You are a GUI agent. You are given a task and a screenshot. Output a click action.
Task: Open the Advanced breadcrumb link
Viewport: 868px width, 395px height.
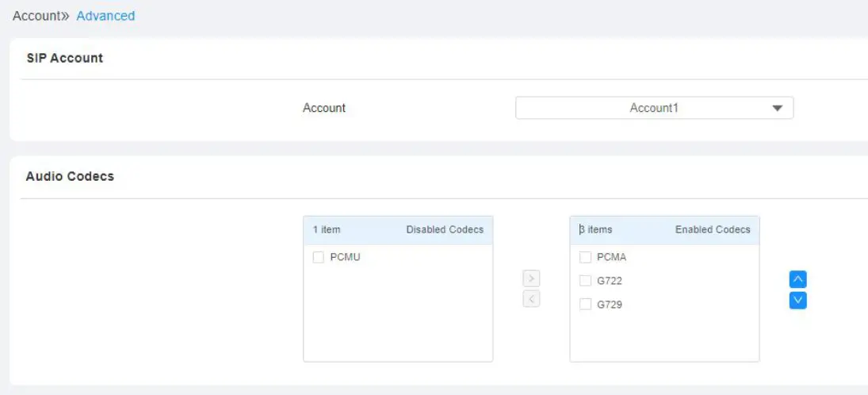pyautogui.click(x=105, y=16)
